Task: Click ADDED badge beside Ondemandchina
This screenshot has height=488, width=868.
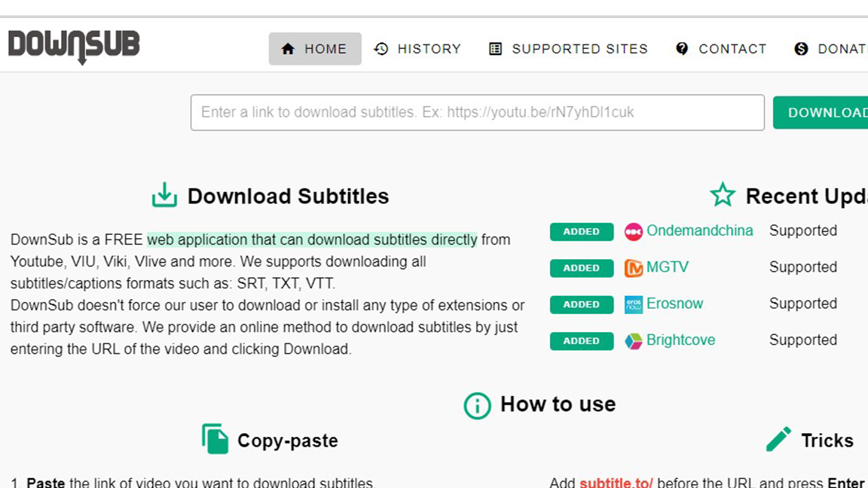Action: [581, 231]
